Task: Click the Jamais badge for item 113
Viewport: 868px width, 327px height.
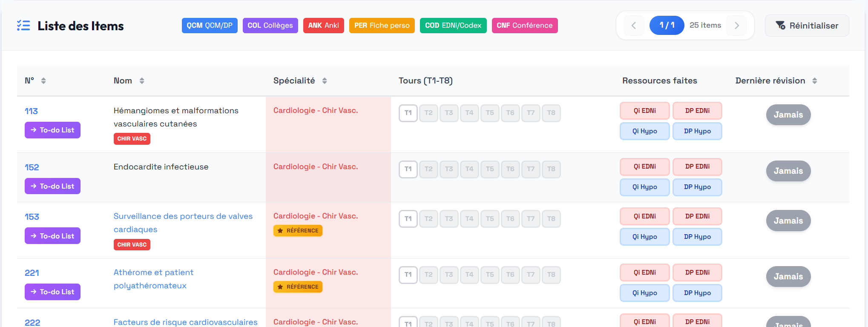Action: click(788, 115)
